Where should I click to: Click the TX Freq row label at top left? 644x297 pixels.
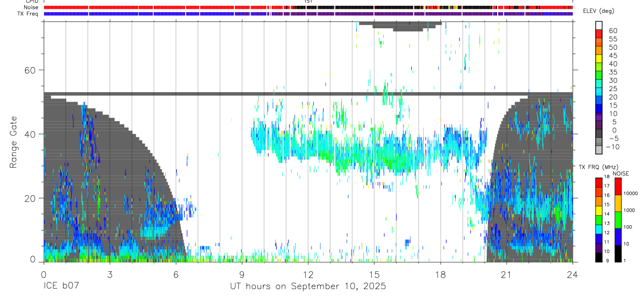pyautogui.click(x=28, y=14)
